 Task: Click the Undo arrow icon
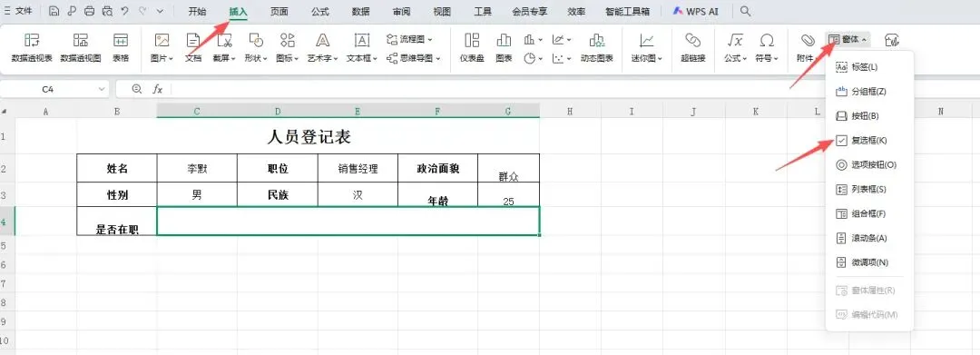pos(125,11)
